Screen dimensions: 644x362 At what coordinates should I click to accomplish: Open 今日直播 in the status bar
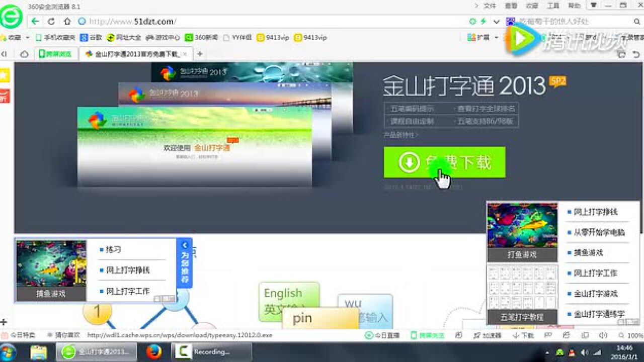coord(382,335)
